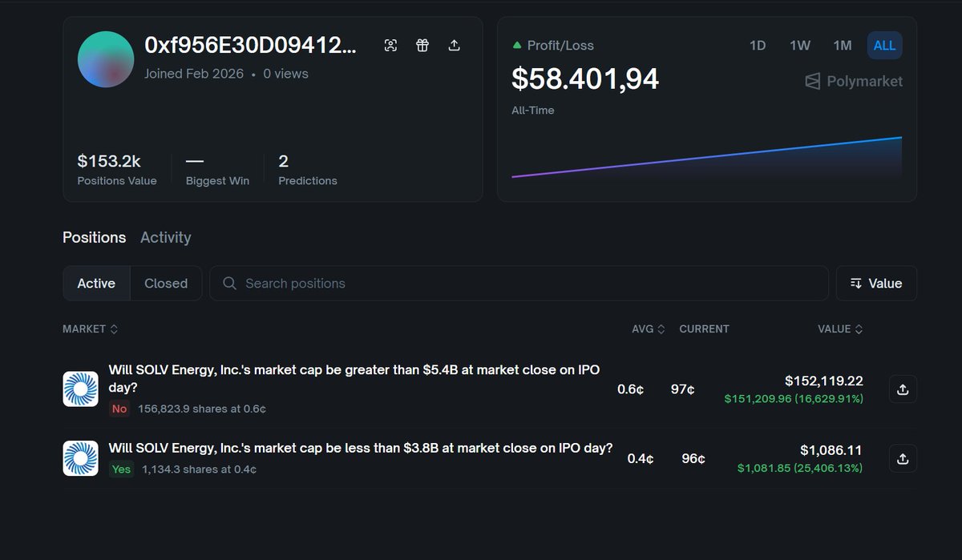This screenshot has width=962, height=560.
Task: Click the 0.4¢ average price
Action: pyautogui.click(x=641, y=459)
